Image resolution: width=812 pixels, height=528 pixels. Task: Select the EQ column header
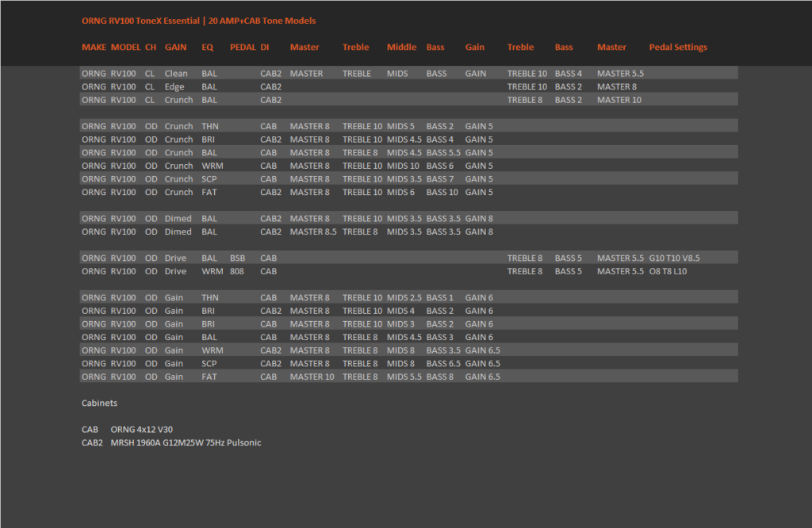coord(207,47)
